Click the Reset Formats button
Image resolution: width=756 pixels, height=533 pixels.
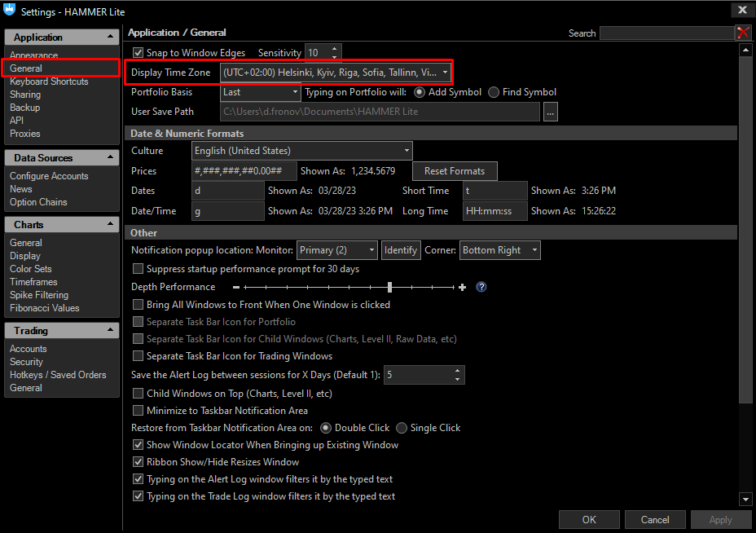coord(455,171)
